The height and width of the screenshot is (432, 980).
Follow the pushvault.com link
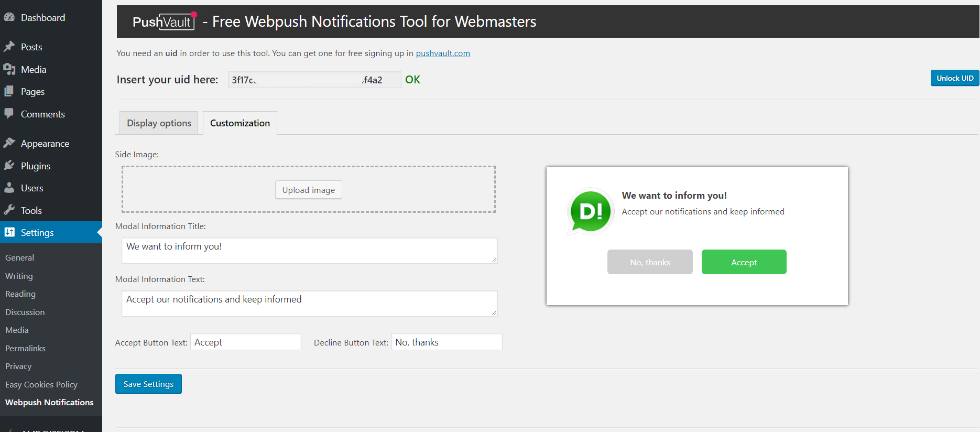point(443,53)
